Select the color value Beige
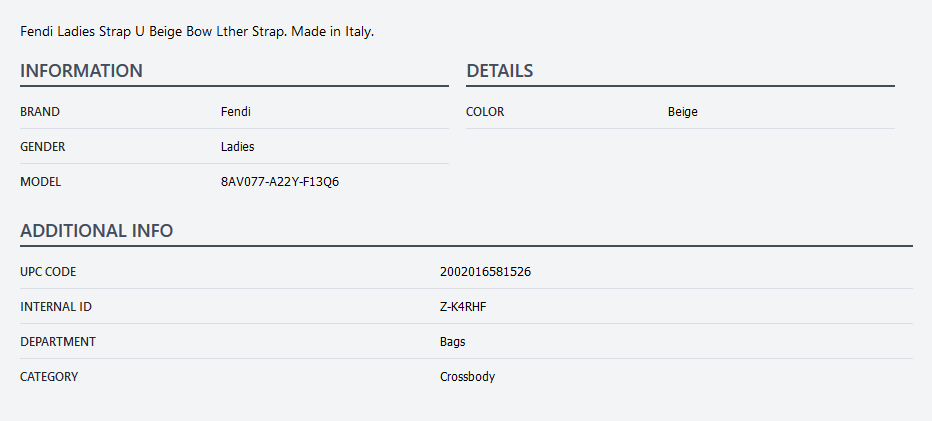 pyautogui.click(x=683, y=112)
